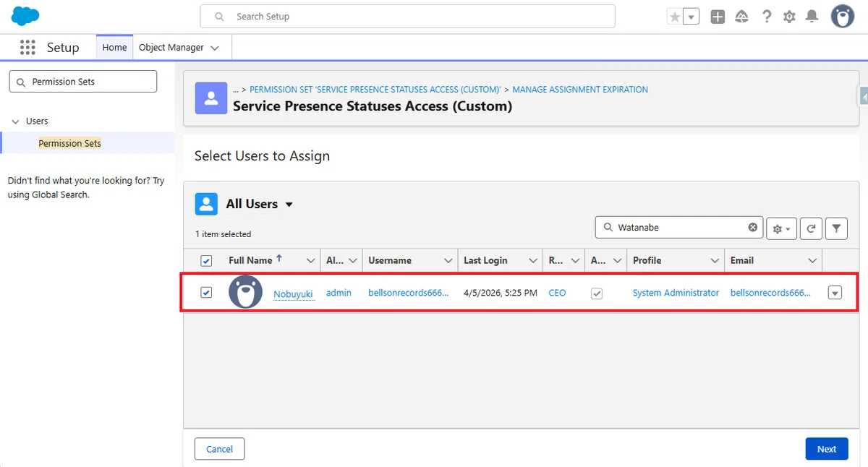This screenshot has height=467, width=868.
Task: Open Active column options chevron
Action: click(x=617, y=261)
